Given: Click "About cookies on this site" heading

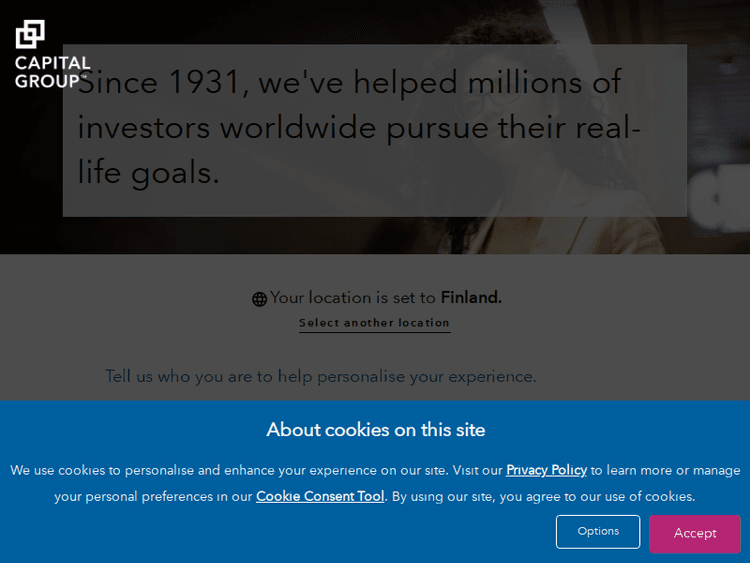Looking at the screenshot, I should 375,430.
